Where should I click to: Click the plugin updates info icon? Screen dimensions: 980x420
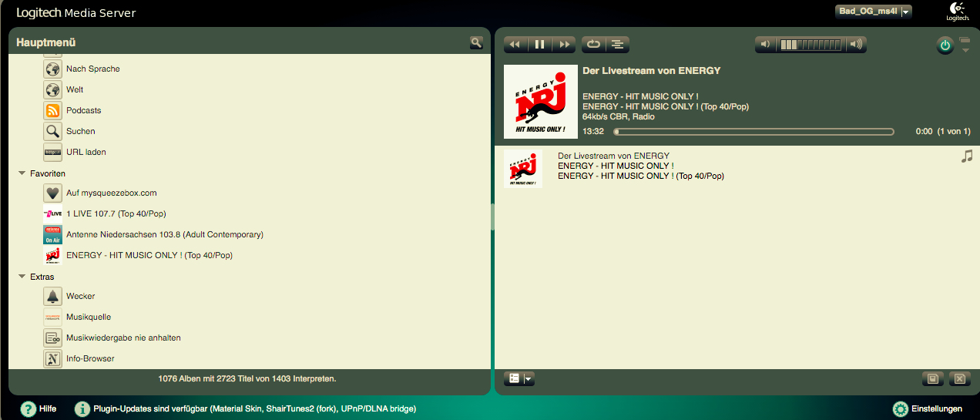[x=82, y=408]
